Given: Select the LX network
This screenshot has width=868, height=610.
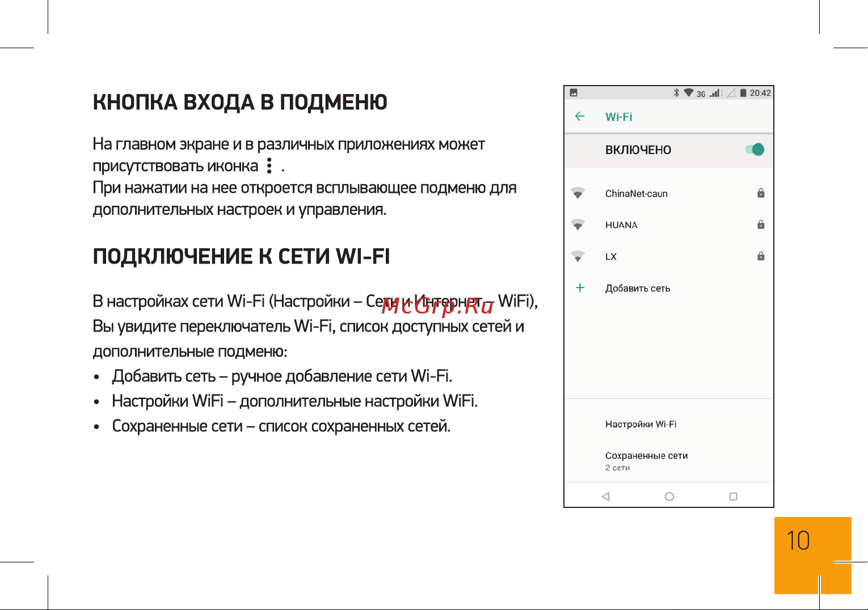Looking at the screenshot, I should coord(669,256).
